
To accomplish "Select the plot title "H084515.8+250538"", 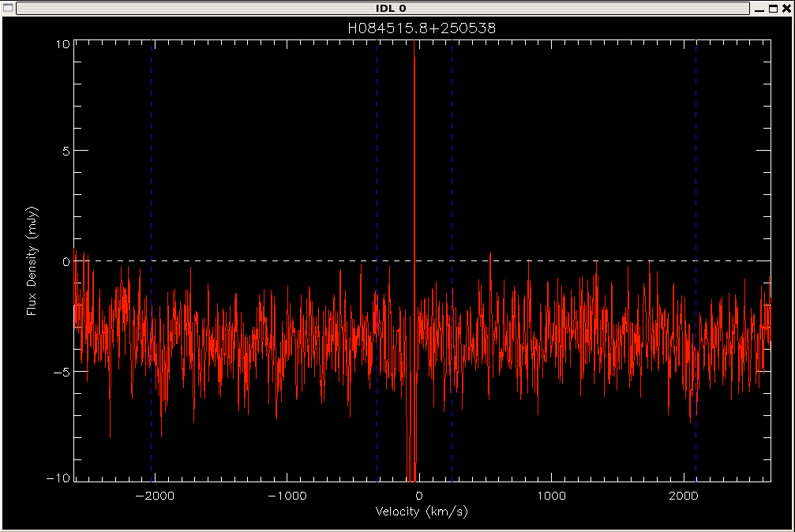I will [x=422, y=28].
